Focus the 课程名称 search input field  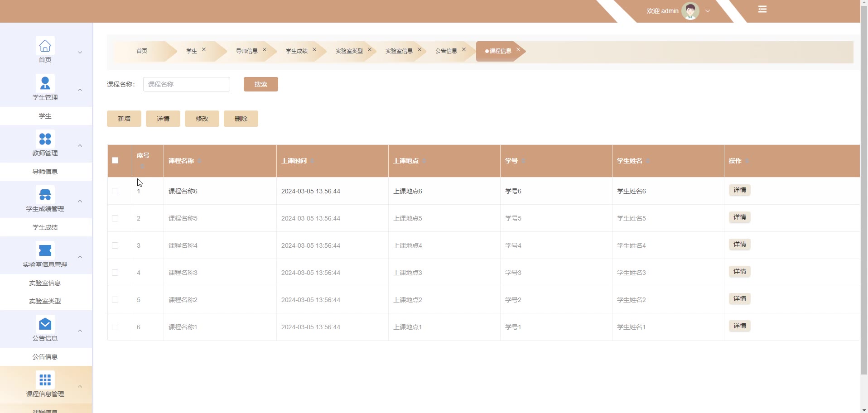tap(187, 84)
